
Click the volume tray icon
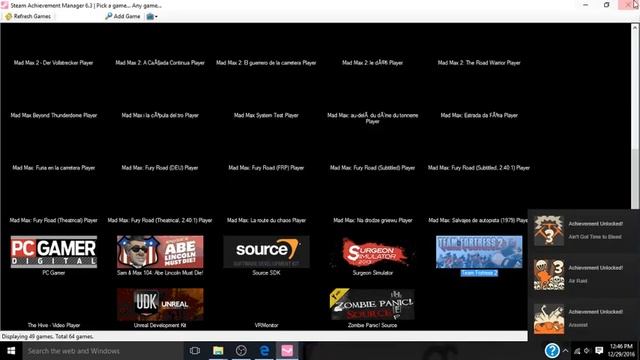pos(587,351)
